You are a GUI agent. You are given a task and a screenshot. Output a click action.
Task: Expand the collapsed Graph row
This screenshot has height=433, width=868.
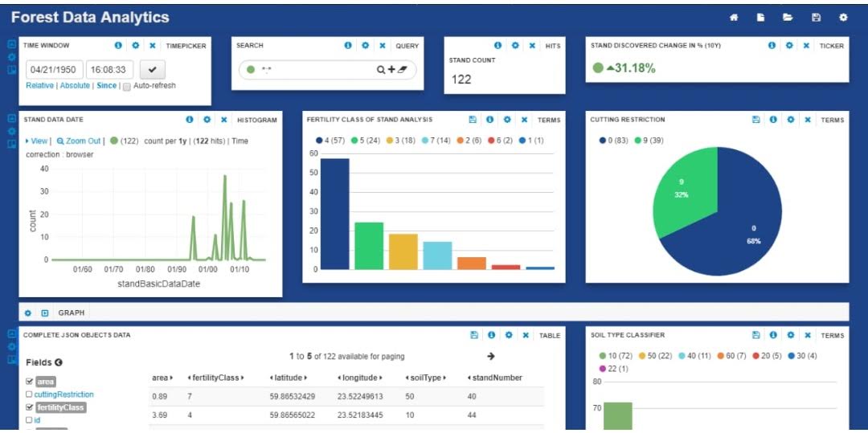click(x=45, y=313)
